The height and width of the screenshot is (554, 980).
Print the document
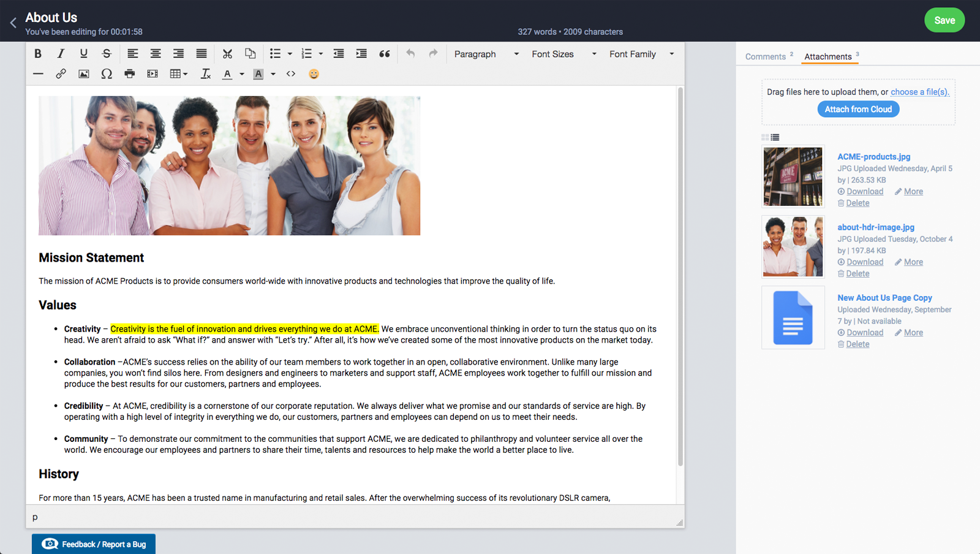[x=130, y=74]
